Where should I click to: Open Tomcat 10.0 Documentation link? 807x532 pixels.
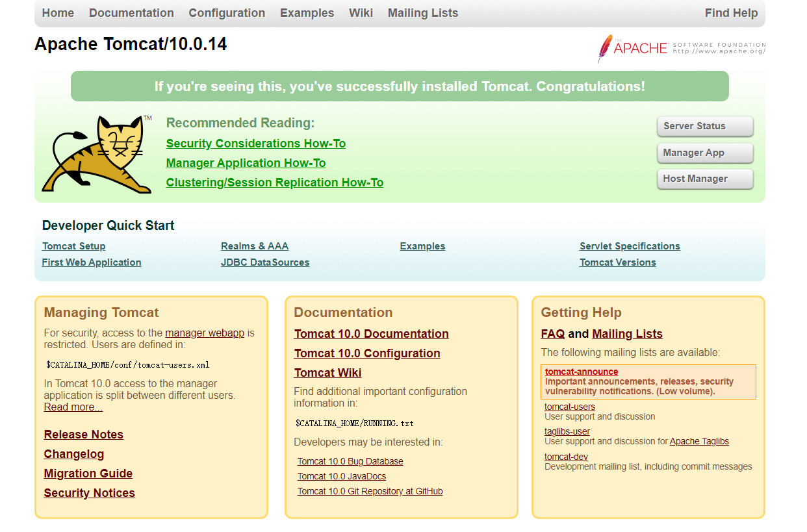coord(372,334)
